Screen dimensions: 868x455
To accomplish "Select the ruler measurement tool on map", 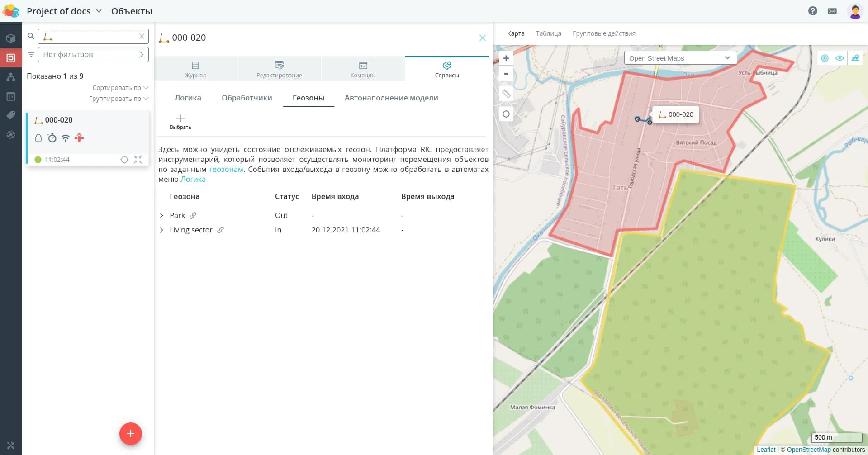I will tap(506, 94).
